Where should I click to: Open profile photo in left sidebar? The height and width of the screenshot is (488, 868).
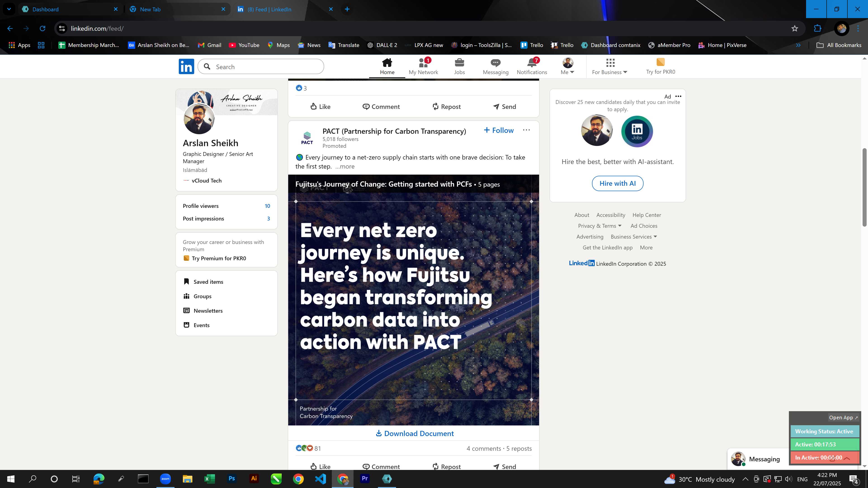pyautogui.click(x=199, y=119)
